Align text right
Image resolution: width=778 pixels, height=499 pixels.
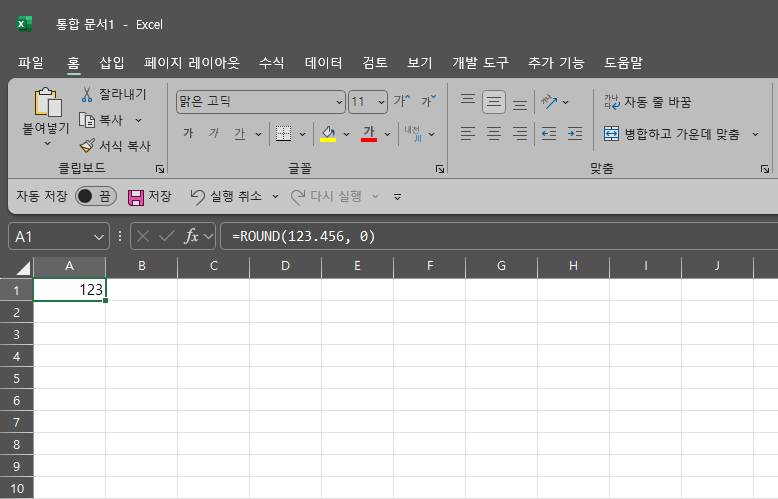point(519,133)
